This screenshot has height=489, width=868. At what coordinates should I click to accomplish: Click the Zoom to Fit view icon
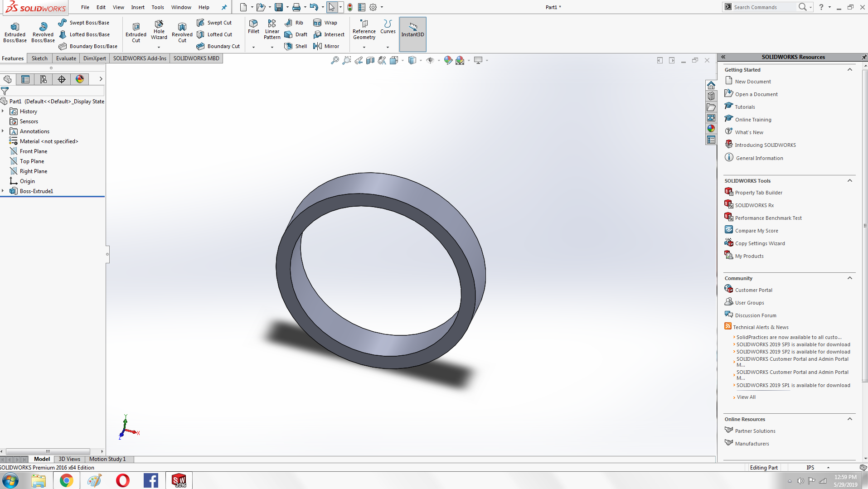[335, 60]
